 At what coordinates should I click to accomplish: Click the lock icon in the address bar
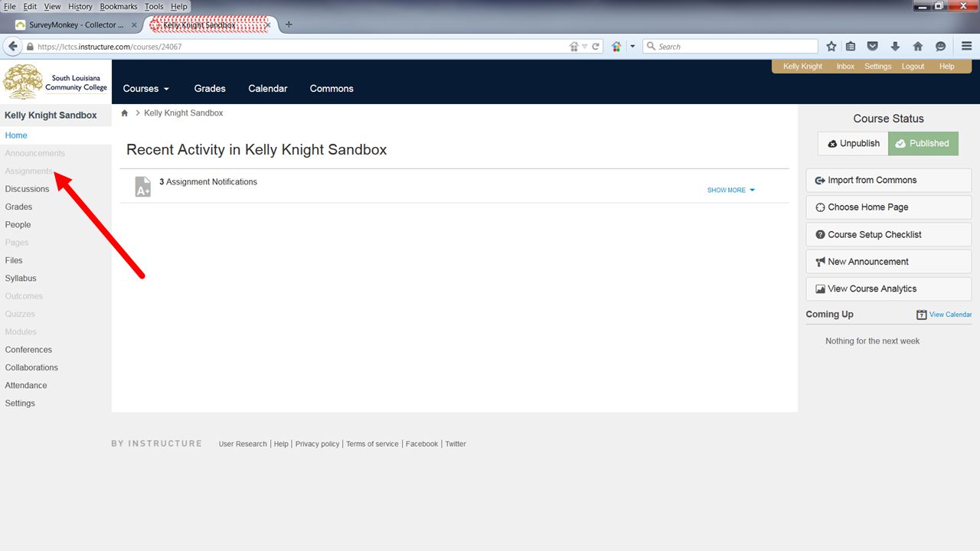[x=30, y=47]
